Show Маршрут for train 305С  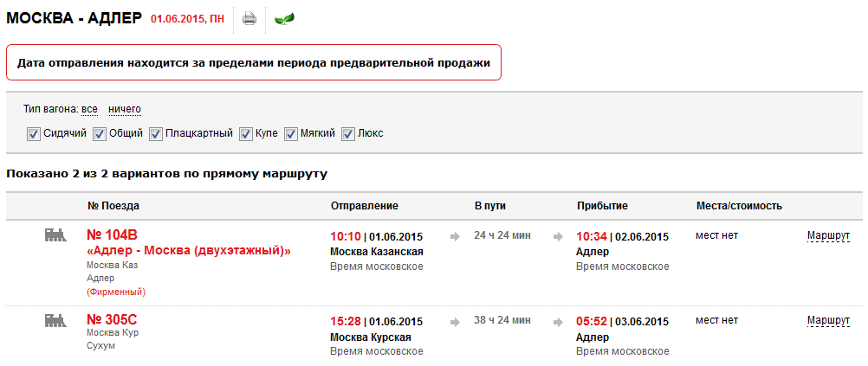coord(828,321)
